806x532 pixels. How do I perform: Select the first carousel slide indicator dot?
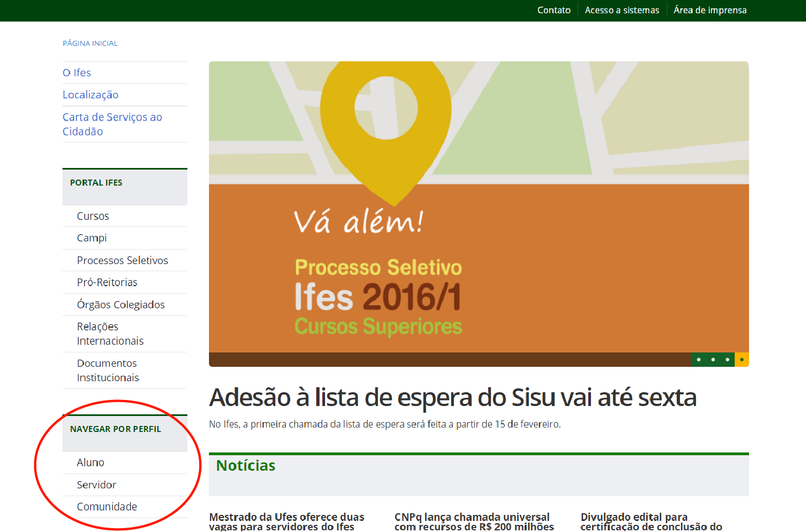pyautogui.click(x=698, y=359)
